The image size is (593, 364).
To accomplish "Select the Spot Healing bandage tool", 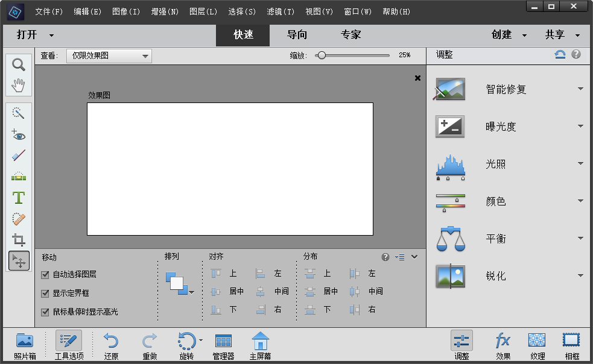I will click(x=19, y=219).
